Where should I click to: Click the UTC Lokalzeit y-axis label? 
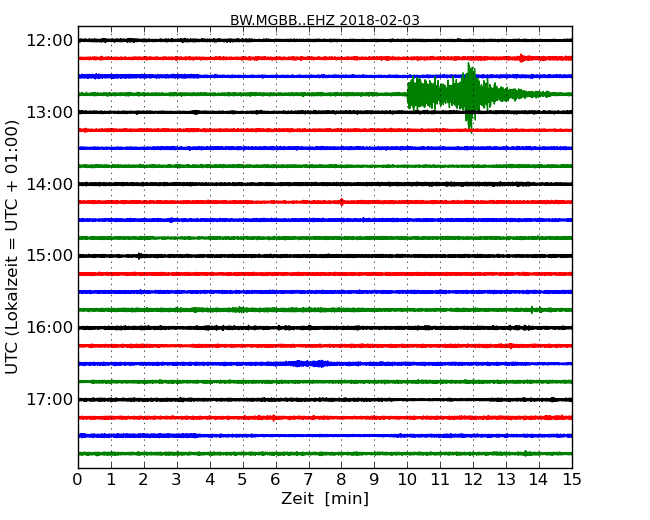coord(12,247)
